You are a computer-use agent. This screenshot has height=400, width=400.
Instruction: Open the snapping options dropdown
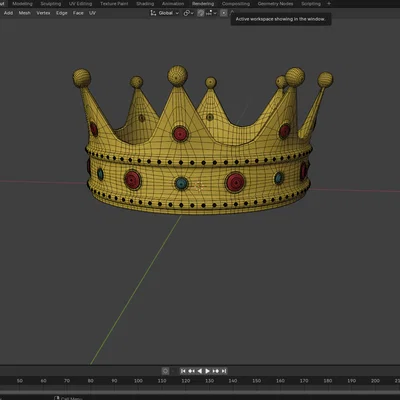(x=211, y=13)
